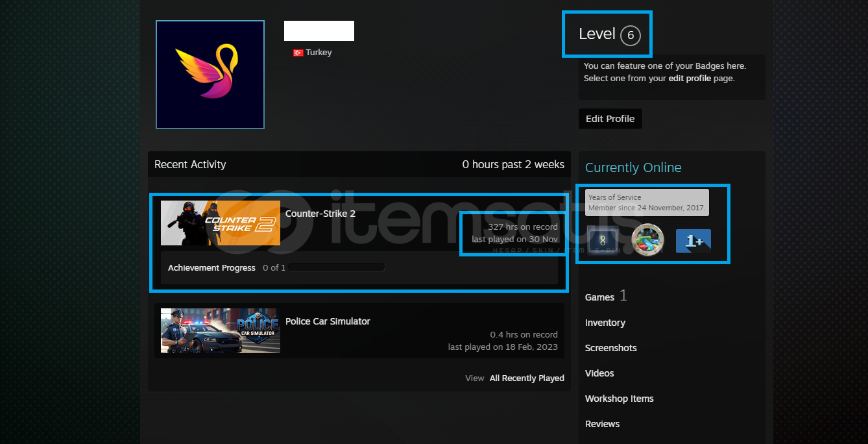Click '0.4 hrs on record' text
The image size is (868, 444).
(524, 335)
